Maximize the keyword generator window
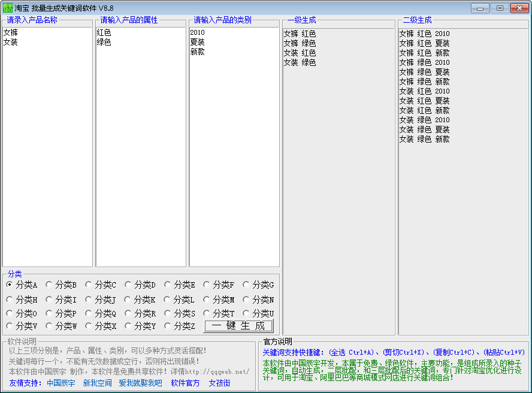This screenshot has width=532, height=393. click(x=500, y=8)
